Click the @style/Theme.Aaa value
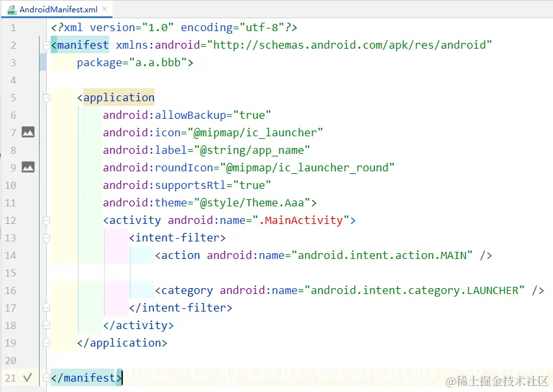The width and height of the screenshot is (553, 392). [x=252, y=203]
